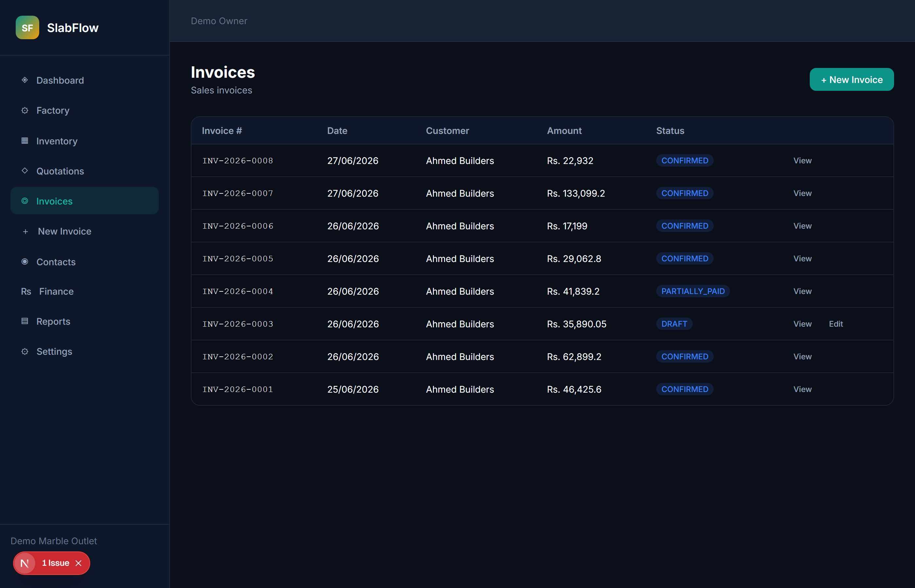Click the Rs icon beside Finance
This screenshot has height=588, width=915.
point(26,291)
